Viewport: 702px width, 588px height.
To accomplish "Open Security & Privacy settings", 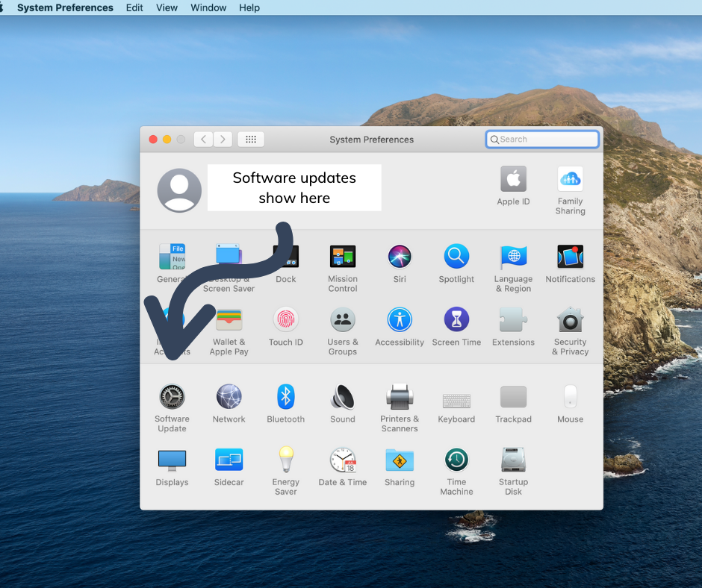I will [x=570, y=319].
